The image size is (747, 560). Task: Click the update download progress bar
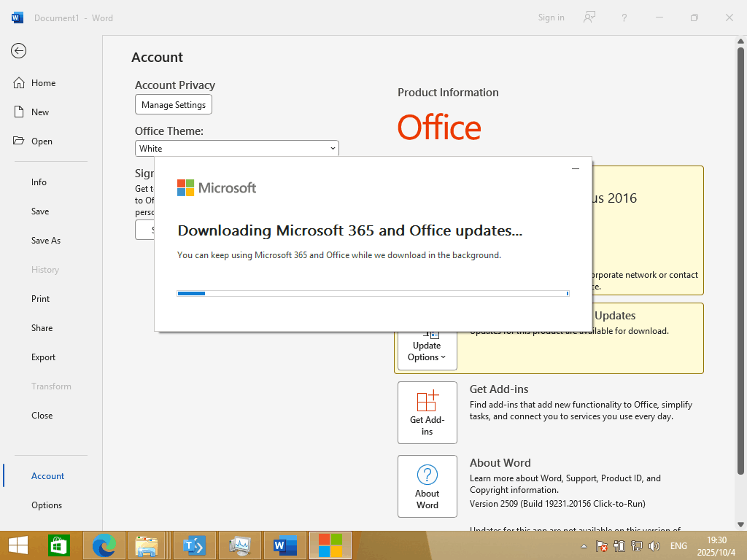point(373,293)
